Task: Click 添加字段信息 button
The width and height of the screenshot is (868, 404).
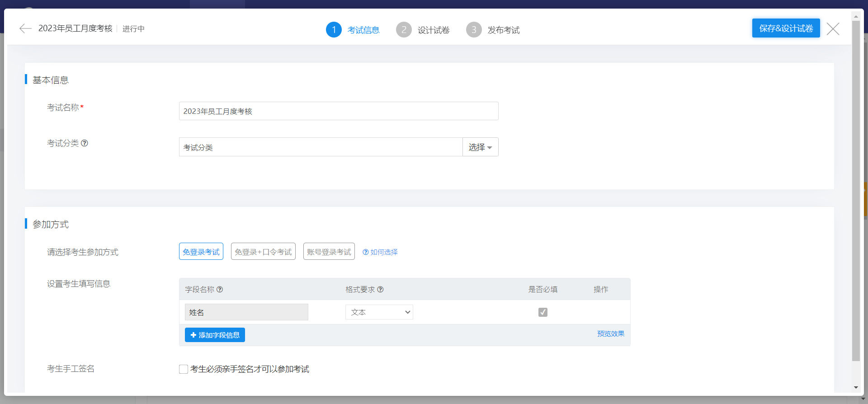Action: pos(215,335)
